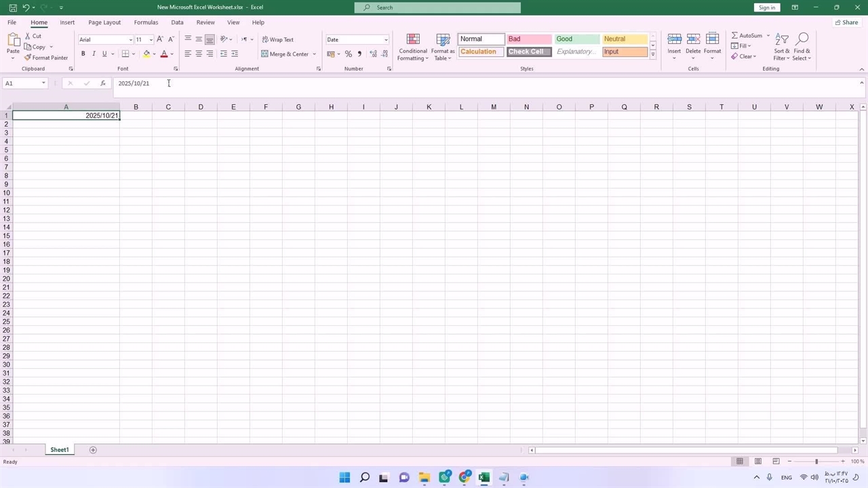Viewport: 868px width, 488px height.
Task: Open the Page Layout tab
Action: coord(104,22)
